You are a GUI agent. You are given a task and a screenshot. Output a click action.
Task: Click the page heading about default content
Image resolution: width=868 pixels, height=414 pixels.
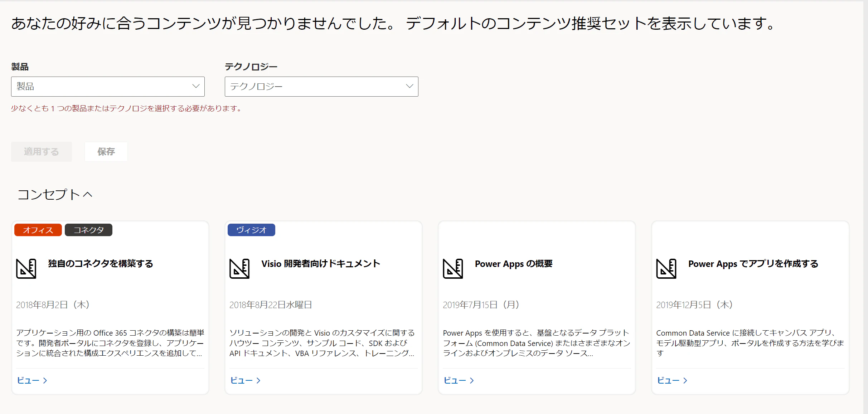click(394, 24)
